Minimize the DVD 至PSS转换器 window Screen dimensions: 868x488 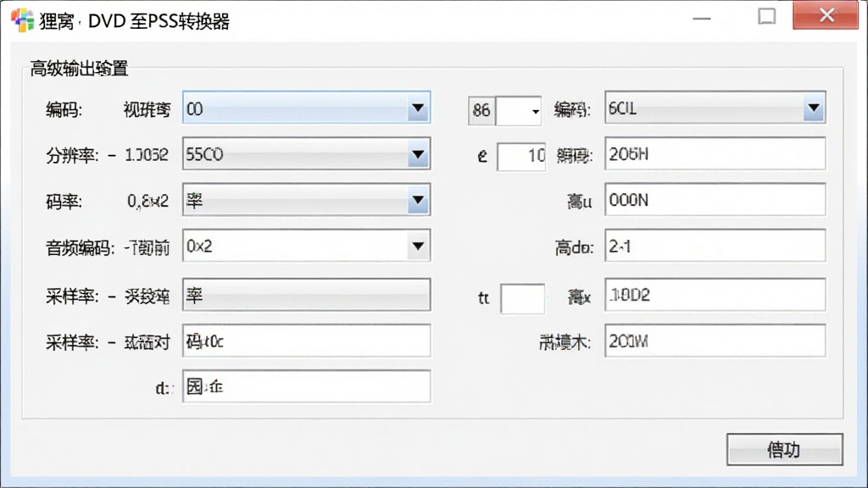click(x=701, y=18)
